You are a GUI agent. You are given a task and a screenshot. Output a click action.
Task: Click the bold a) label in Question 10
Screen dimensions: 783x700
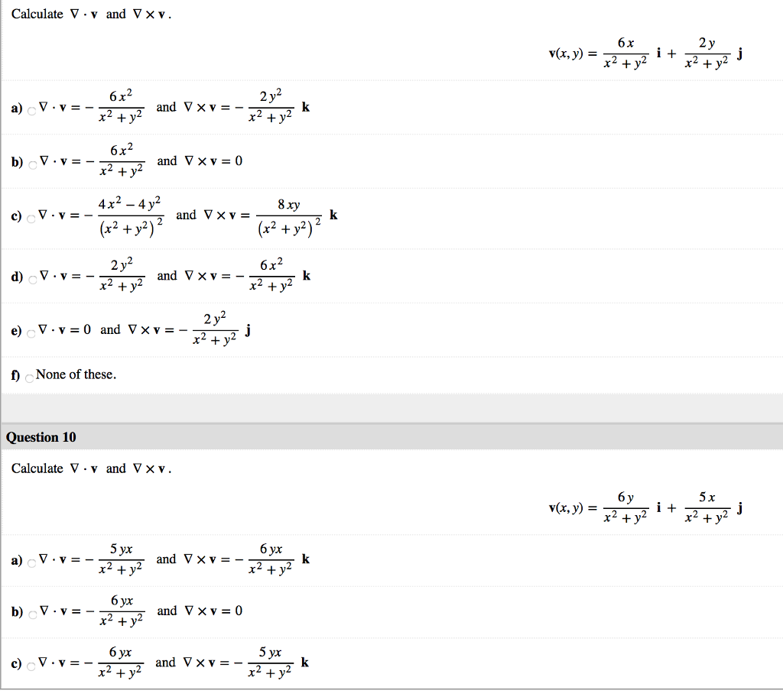[x=15, y=560]
